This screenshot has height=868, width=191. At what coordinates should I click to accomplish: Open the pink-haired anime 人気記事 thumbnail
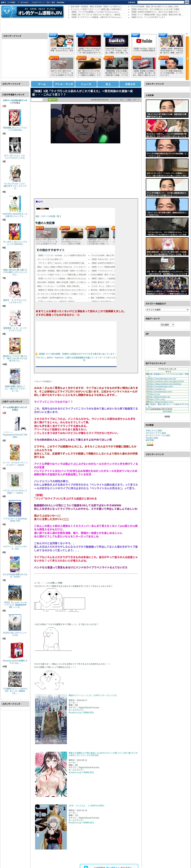click(167, 246)
